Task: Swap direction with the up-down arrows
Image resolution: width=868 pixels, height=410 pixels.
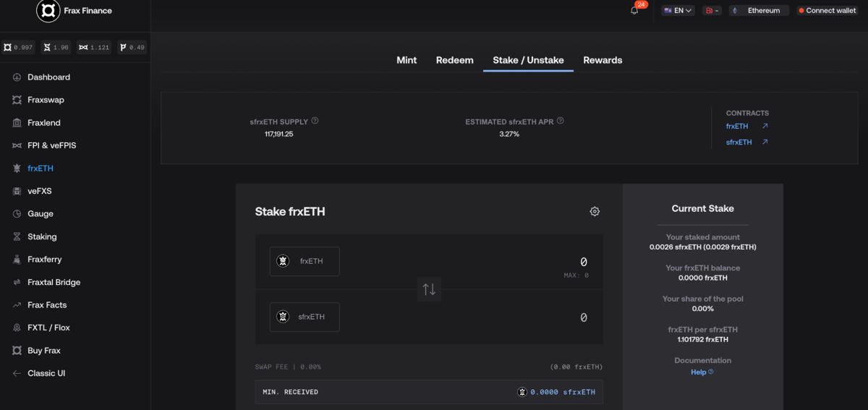Action: tap(429, 289)
